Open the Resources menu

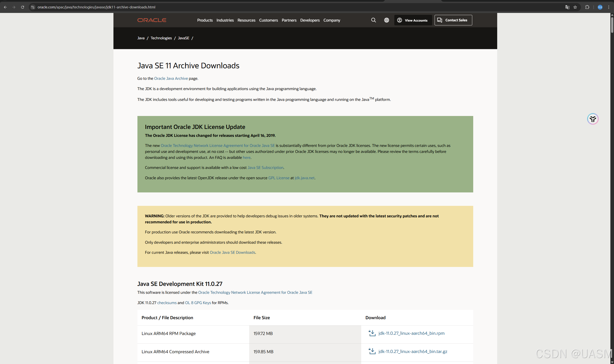point(246,20)
